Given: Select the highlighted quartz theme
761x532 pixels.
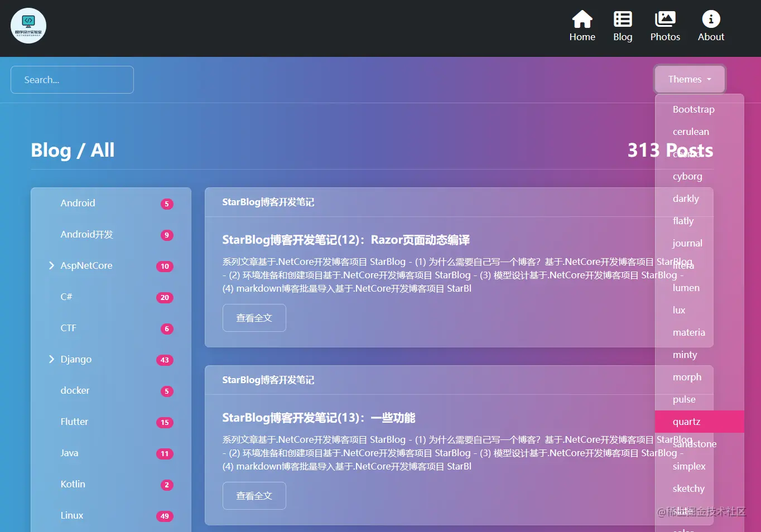Looking at the screenshot, I should coord(700,422).
